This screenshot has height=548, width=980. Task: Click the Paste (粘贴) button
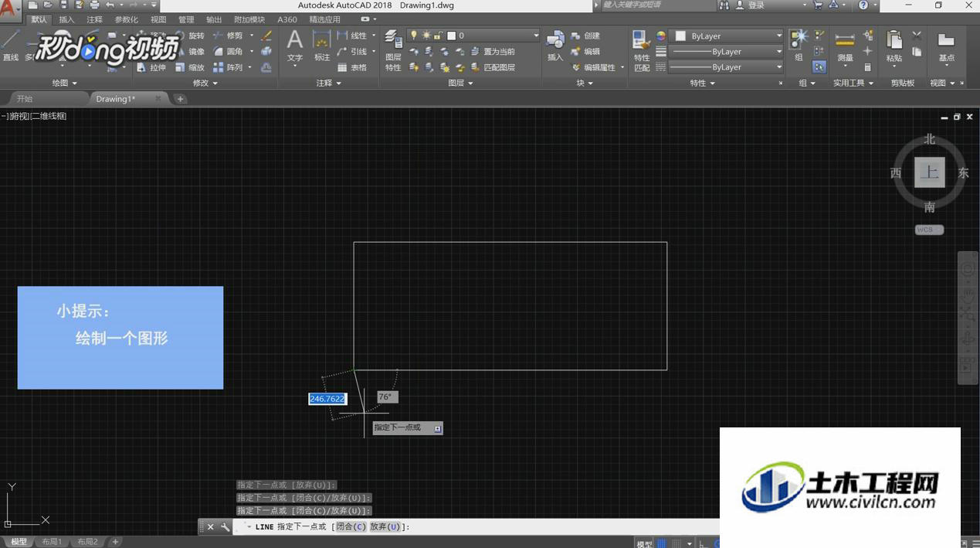pyautogui.click(x=894, y=46)
